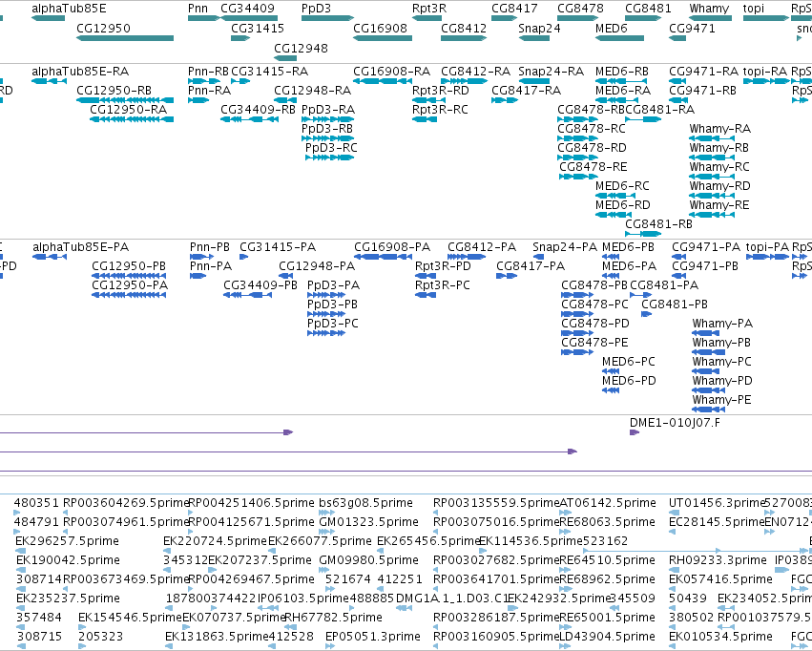Click transcript Whamy-RC

click(719, 167)
